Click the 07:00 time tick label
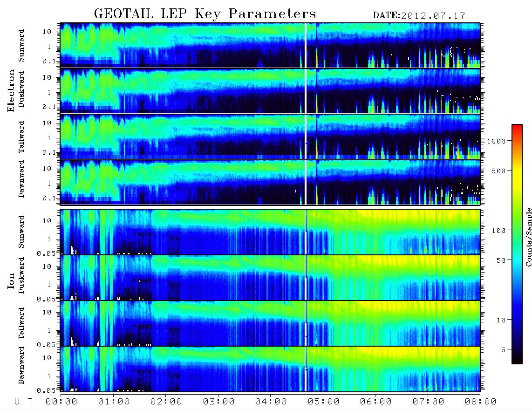Viewport: 532px width, 410px height. point(429,402)
